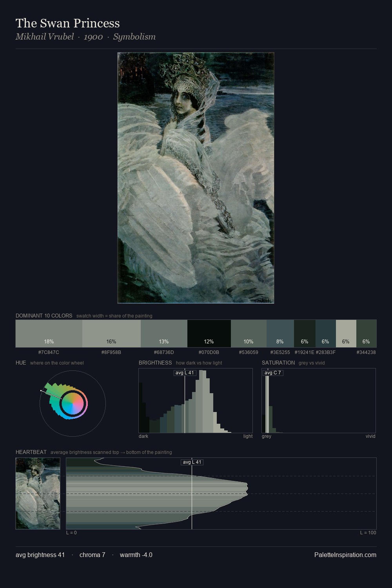392x588 pixels.
Task: Click the hex label #3E5255
Action: tap(280, 352)
